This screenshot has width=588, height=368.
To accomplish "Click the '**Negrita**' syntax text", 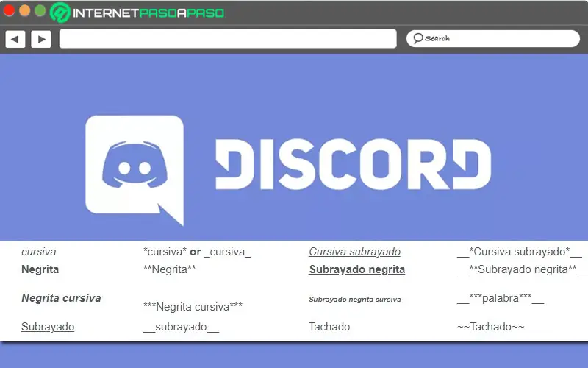I will pos(170,269).
